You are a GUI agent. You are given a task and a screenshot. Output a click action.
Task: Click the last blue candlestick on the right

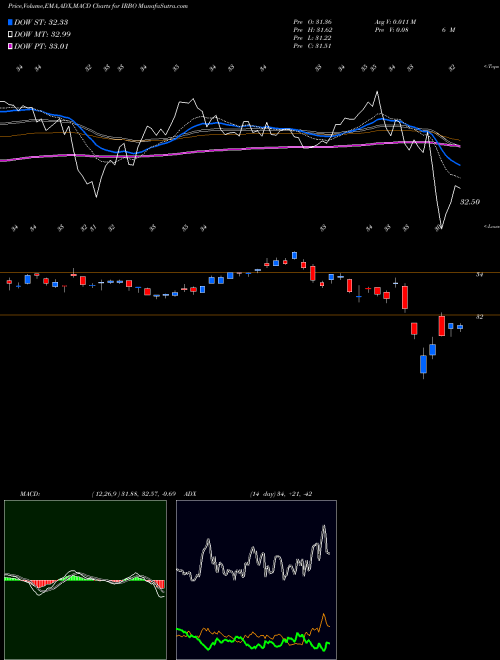pyautogui.click(x=460, y=327)
